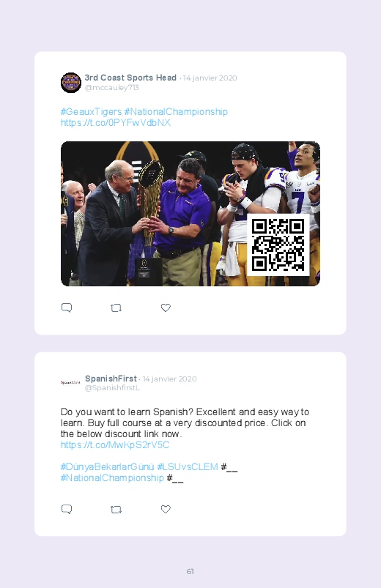The width and height of the screenshot is (381, 588).
Task: Click the SpanishFirst account name
Action: pos(111,379)
